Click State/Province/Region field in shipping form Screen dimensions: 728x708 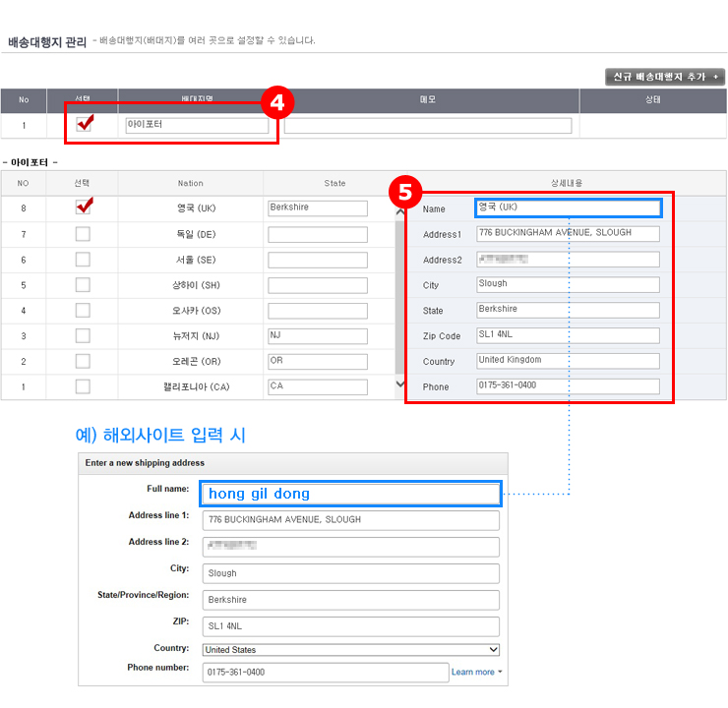(x=351, y=600)
